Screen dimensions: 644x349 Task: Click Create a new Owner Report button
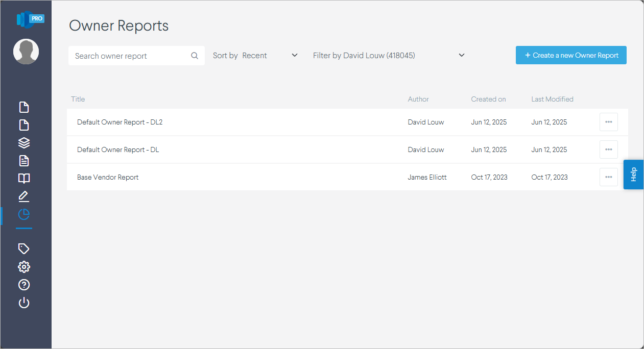click(x=571, y=55)
